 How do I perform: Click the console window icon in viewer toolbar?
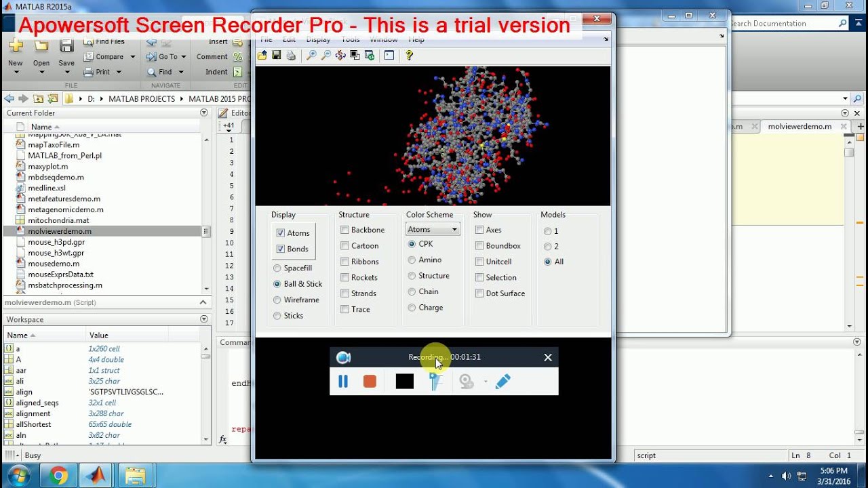389,56
